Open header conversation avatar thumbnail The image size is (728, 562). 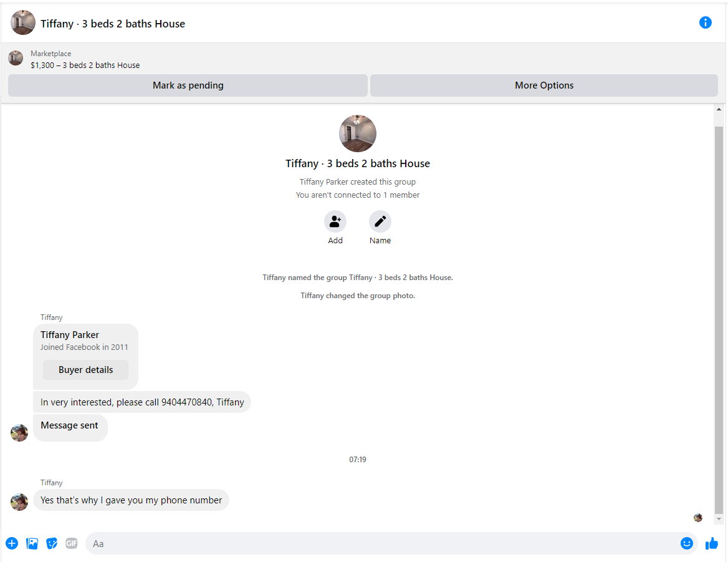tap(23, 23)
